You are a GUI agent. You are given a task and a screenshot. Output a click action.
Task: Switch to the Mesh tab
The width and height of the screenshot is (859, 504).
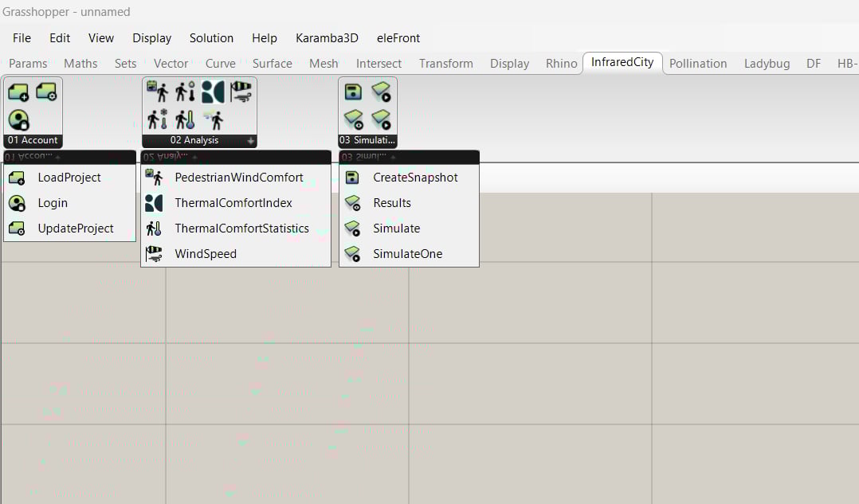324,64
